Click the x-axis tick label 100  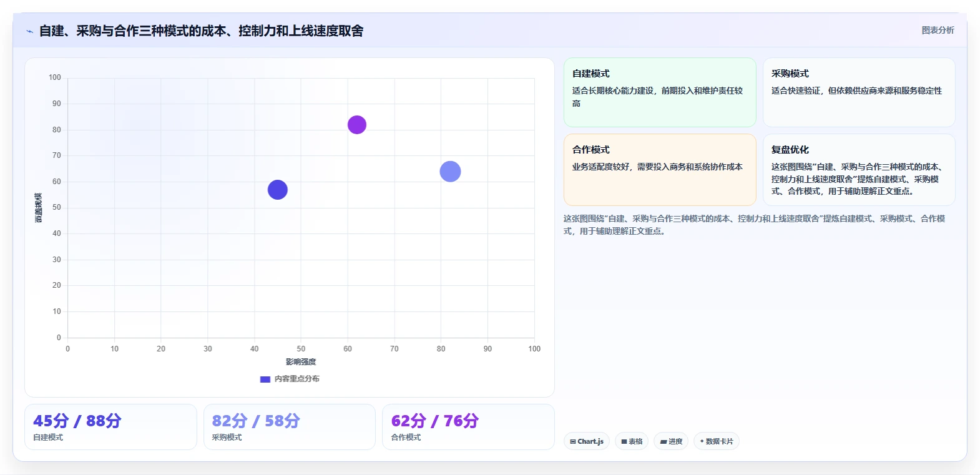534,349
